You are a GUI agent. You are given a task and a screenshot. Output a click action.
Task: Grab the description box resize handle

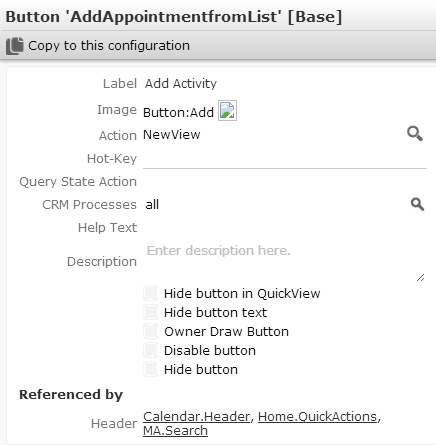[420, 277]
